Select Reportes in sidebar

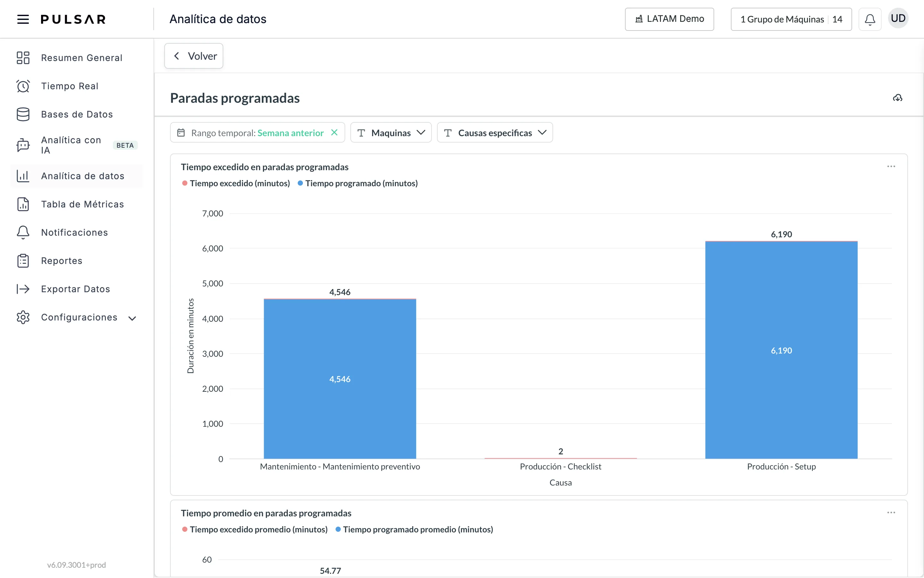pyautogui.click(x=77, y=261)
